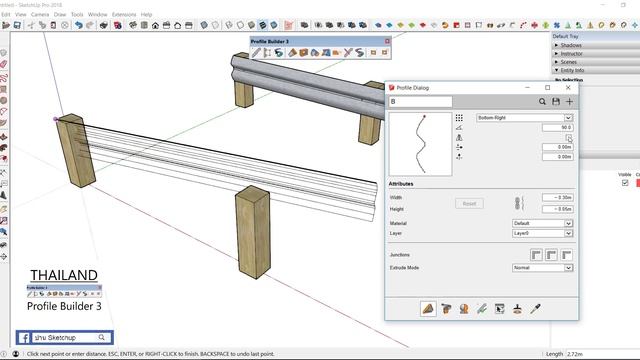Click the profile name field containing B
This screenshot has width=640, height=360.
(420, 102)
